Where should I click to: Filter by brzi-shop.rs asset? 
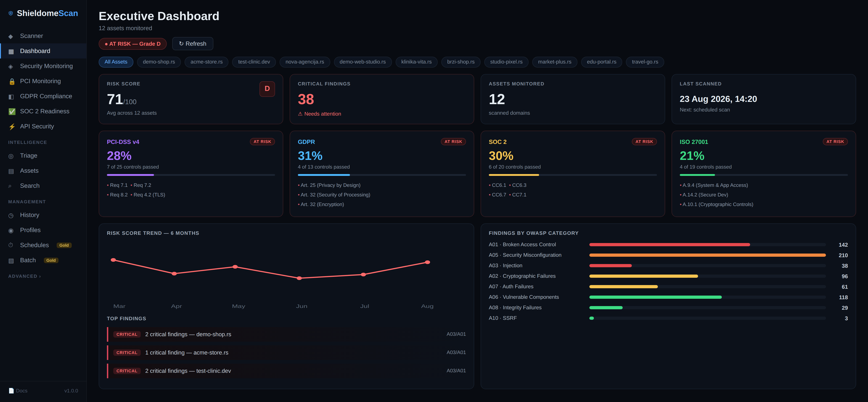(x=461, y=62)
